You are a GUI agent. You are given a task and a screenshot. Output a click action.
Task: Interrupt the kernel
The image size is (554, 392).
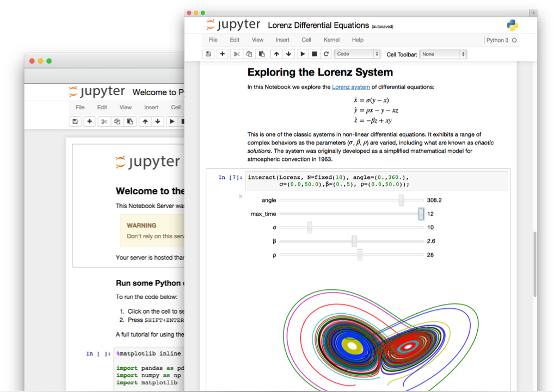click(x=316, y=54)
